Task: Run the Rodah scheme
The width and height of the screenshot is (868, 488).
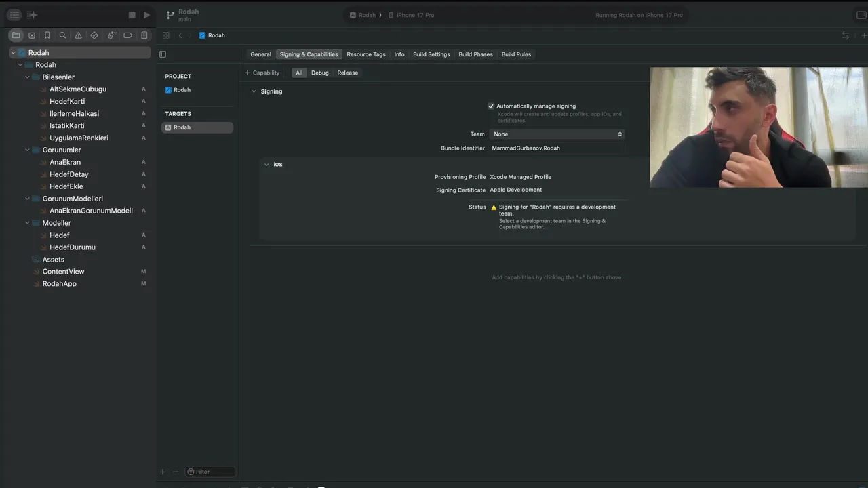Action: pyautogui.click(x=146, y=15)
